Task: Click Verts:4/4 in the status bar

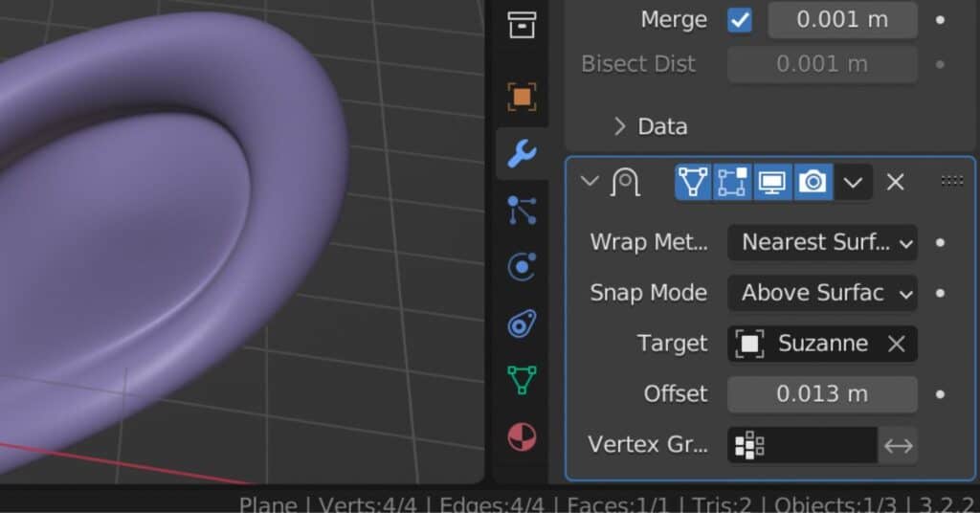Action: point(367,504)
